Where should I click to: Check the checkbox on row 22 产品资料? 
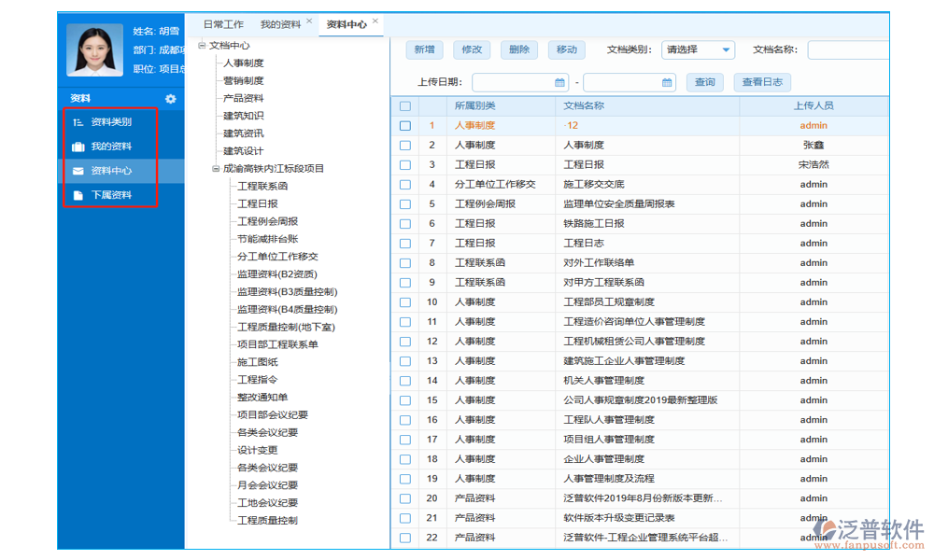404,537
